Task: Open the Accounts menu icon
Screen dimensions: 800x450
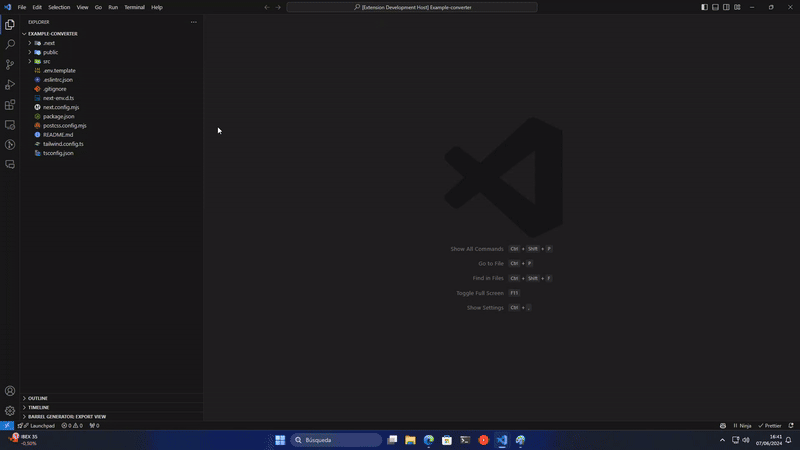Action: tap(10, 391)
